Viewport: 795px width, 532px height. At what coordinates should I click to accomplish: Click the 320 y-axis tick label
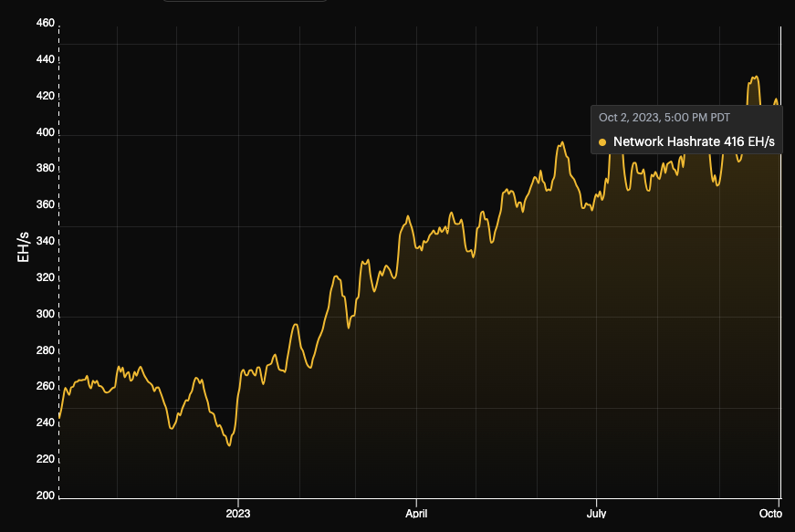(x=45, y=277)
